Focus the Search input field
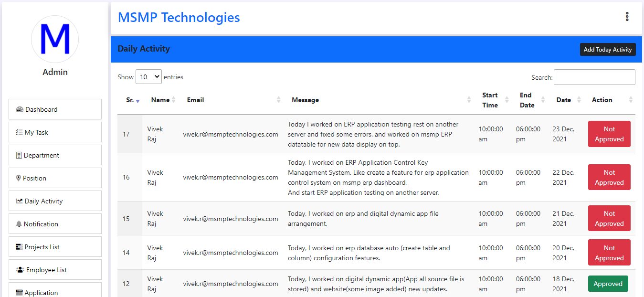 click(594, 77)
